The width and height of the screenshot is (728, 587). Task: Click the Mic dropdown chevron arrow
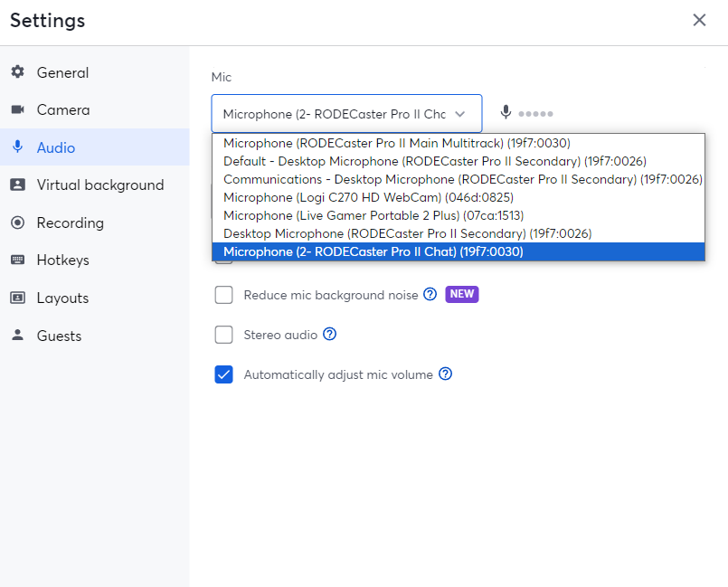460,114
